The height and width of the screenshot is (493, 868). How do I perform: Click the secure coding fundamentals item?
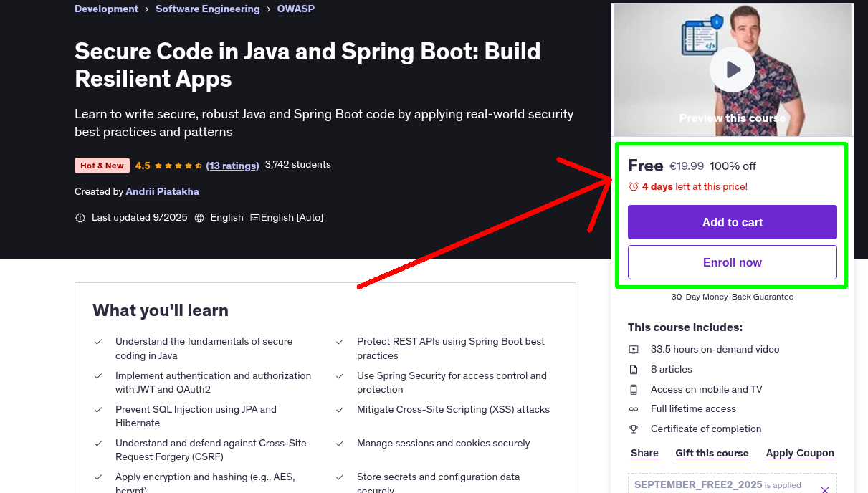[204, 349]
